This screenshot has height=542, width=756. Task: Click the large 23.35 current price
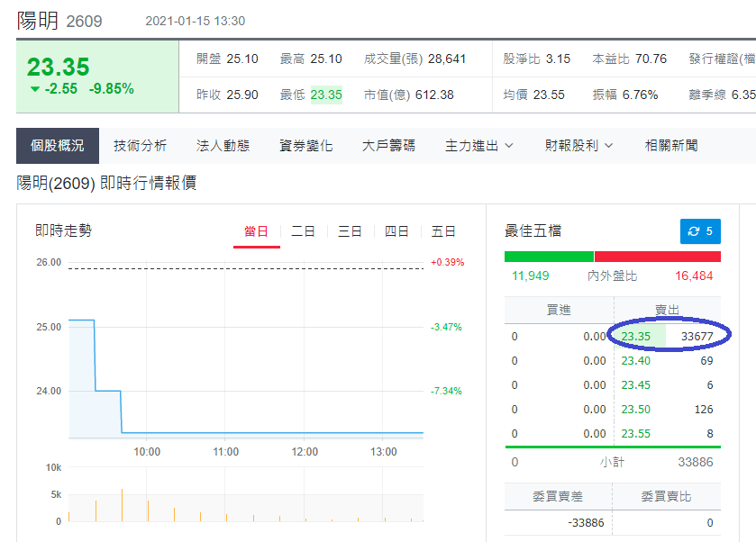(58, 67)
